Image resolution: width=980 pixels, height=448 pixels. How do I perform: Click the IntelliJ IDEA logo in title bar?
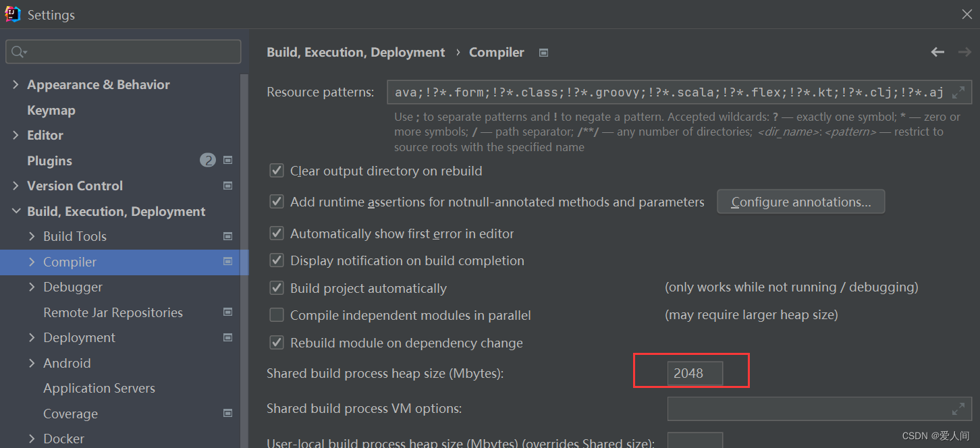coord(13,14)
